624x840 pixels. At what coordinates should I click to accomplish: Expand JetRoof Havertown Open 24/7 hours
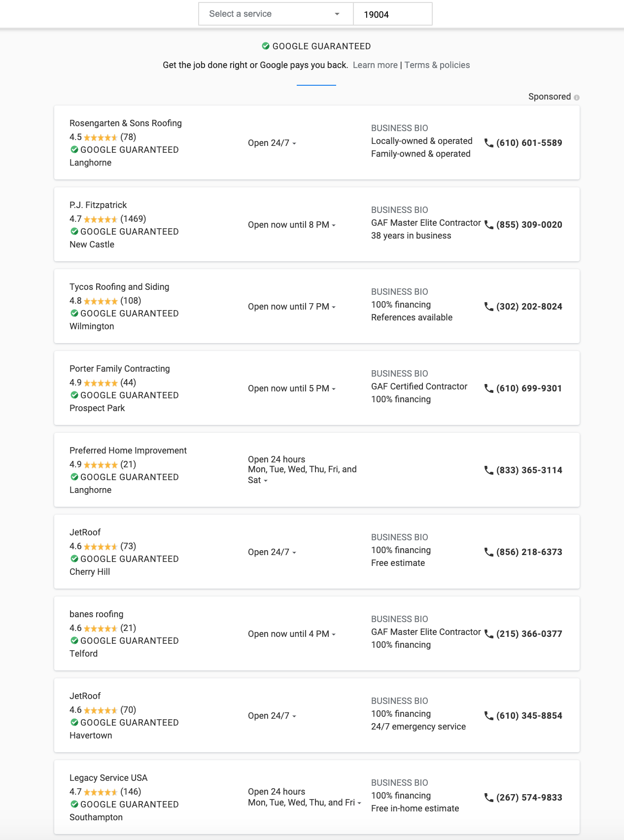(272, 716)
